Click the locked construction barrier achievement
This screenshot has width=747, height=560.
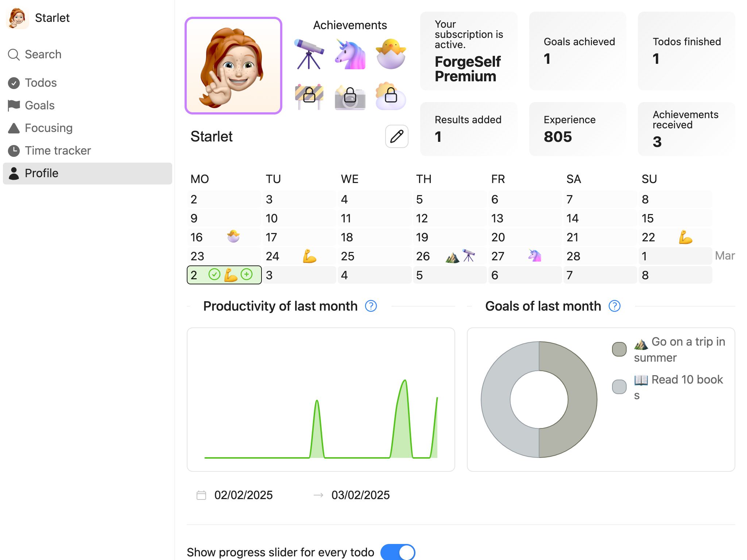[309, 96]
